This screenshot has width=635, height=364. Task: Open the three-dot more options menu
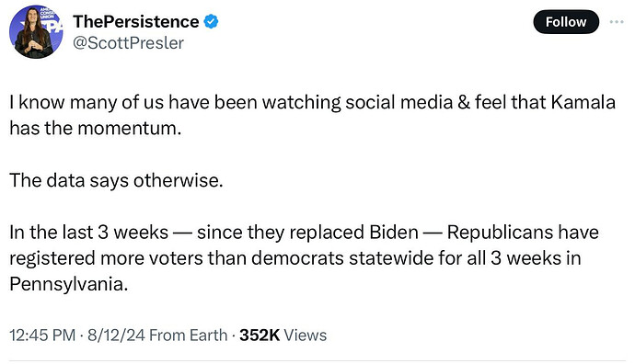617,22
